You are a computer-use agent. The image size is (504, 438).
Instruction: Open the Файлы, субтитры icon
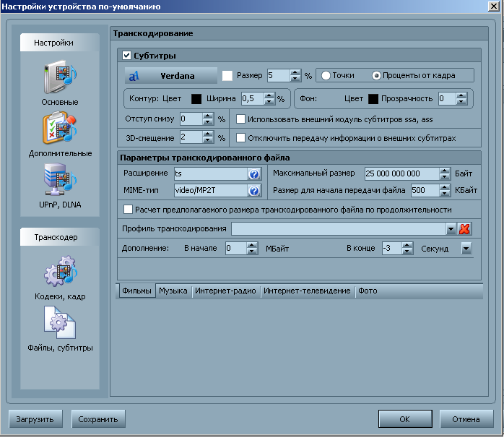coord(60,323)
